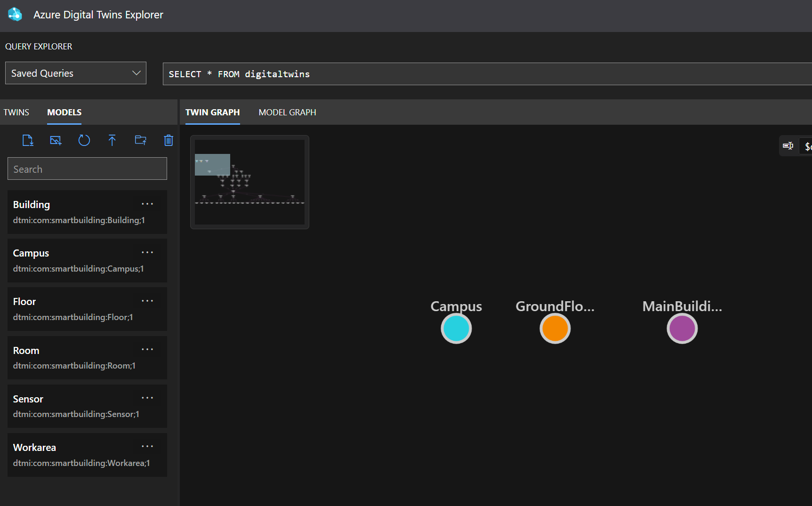This screenshot has height=506, width=812.
Task: Click the upload models directory folder icon
Action: [140, 140]
